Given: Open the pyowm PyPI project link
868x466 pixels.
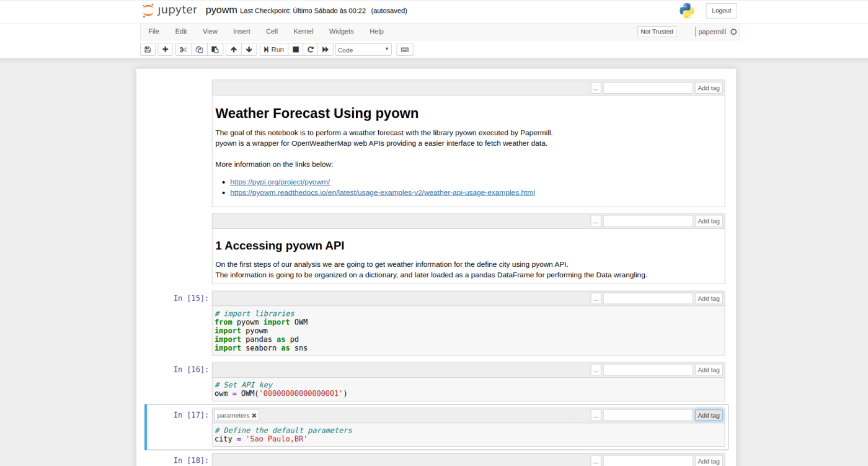Looking at the screenshot, I should coord(280,182).
